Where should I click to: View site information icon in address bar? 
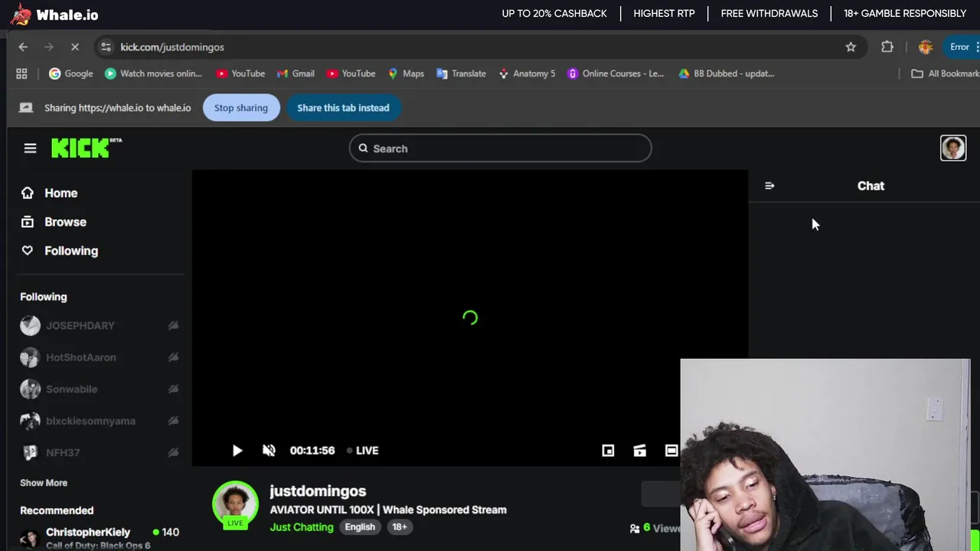tap(106, 47)
